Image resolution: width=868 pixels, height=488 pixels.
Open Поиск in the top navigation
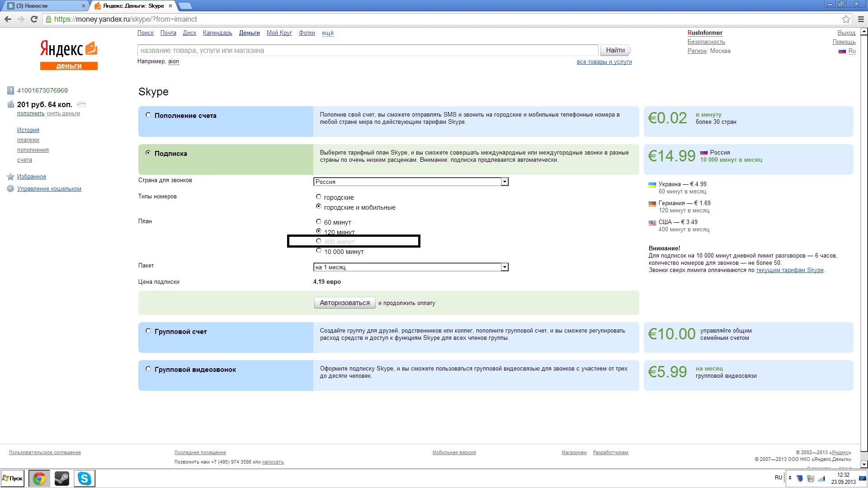pyautogui.click(x=146, y=33)
